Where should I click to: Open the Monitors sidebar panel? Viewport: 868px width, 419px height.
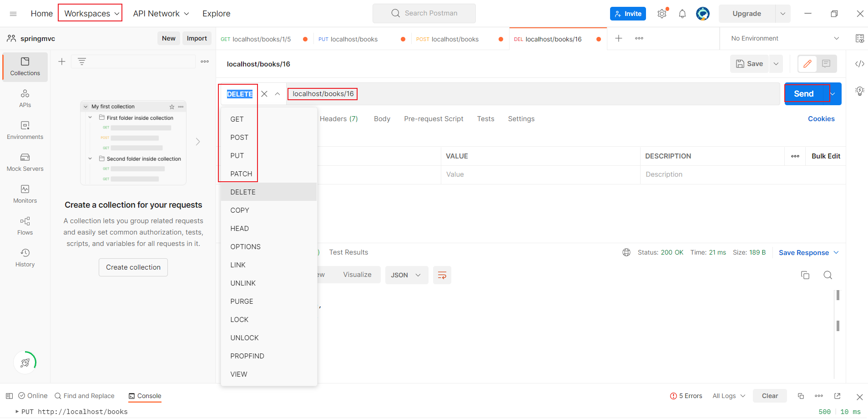pyautogui.click(x=25, y=194)
